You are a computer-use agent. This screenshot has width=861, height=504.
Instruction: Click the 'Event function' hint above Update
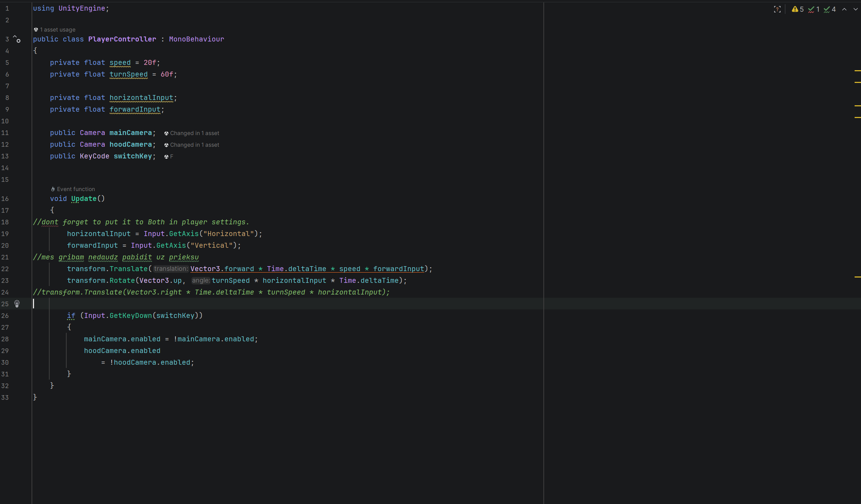tap(76, 189)
